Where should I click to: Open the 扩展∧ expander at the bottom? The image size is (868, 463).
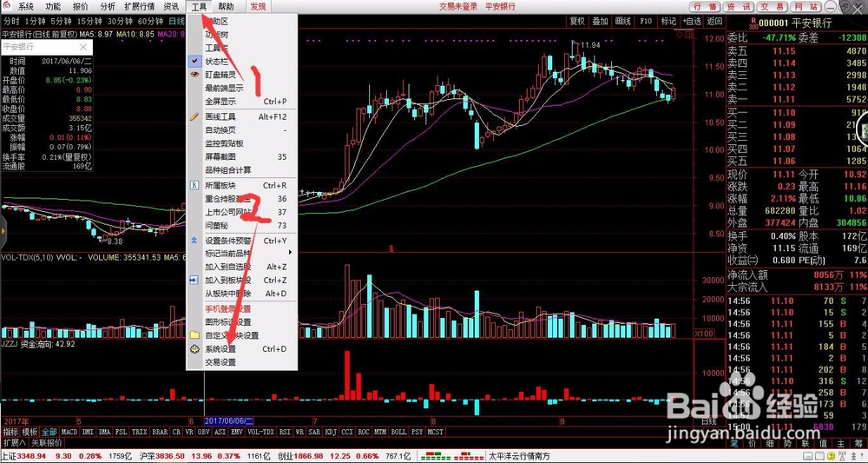(15, 443)
